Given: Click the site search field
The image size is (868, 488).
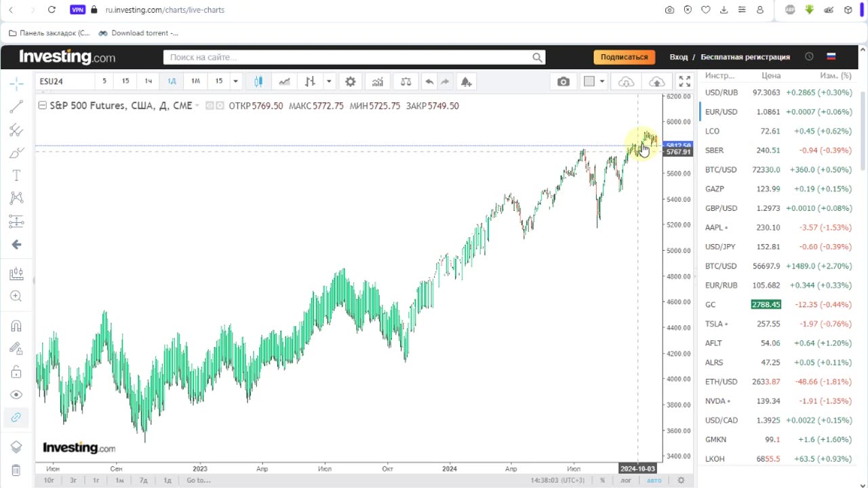Looking at the screenshot, I should click(x=354, y=58).
